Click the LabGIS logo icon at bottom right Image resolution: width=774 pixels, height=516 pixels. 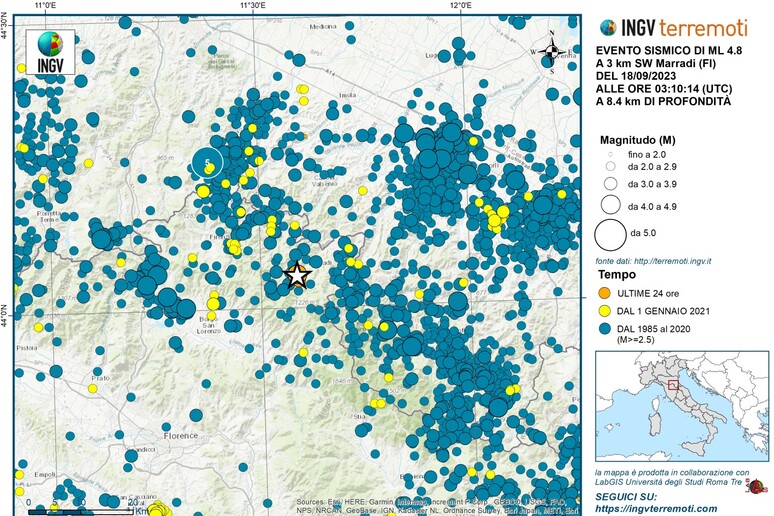pos(761,487)
